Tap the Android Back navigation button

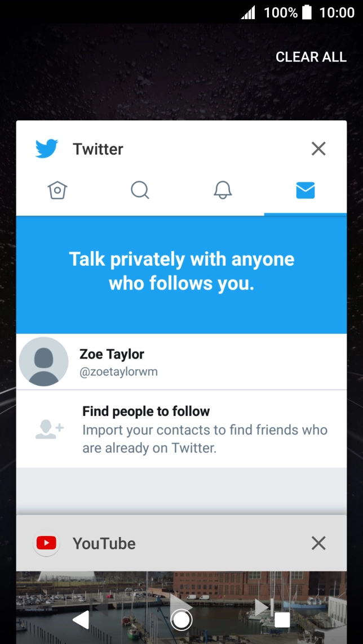pos(81,620)
